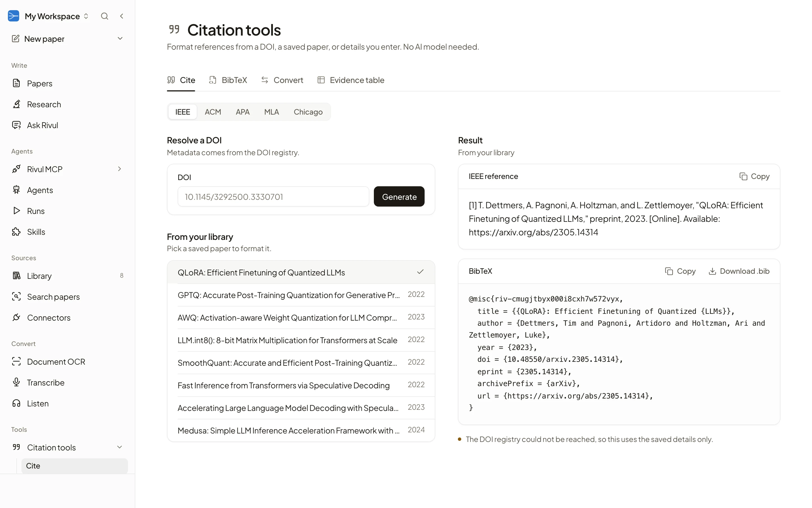The height and width of the screenshot is (508, 812).
Task: Select the AWQ Activation-aware Weight Quantization paper
Action: (301, 317)
